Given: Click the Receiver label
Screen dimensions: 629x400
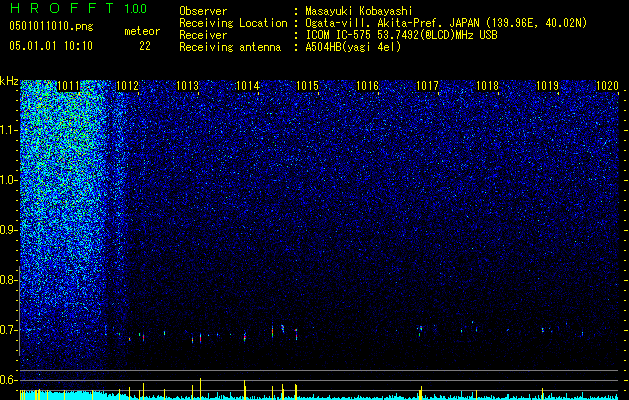Looking at the screenshot, I should [203, 35].
